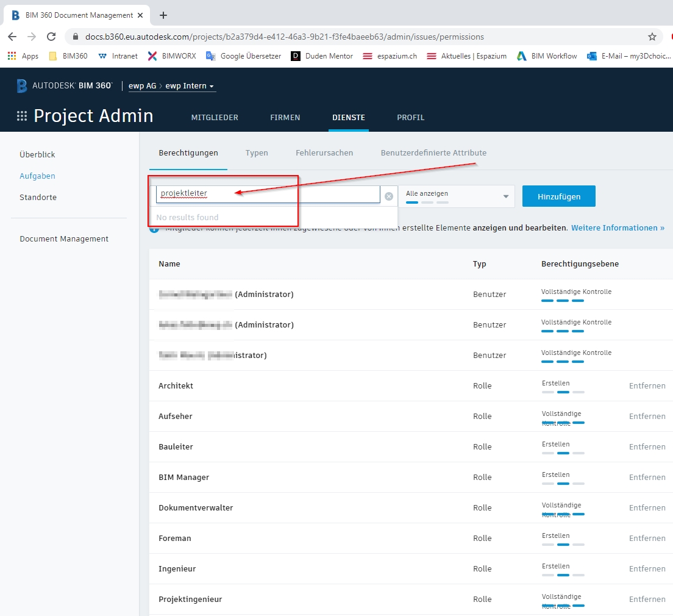Click the browser back arrow
The height and width of the screenshot is (616, 673).
coord(12,37)
